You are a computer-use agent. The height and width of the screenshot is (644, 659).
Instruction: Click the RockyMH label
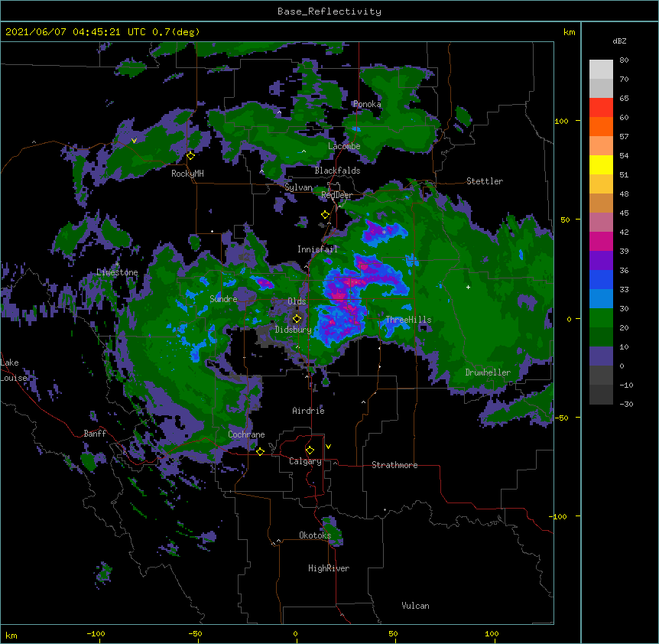187,174
